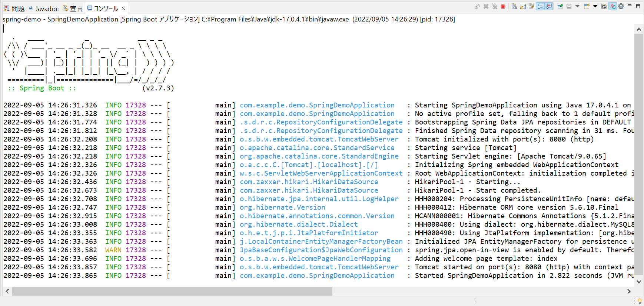Image resolution: width=644 pixels, height=306 pixels.
Task: Click 'HikariPool-1 - Starting...' log message
Action: (467, 182)
